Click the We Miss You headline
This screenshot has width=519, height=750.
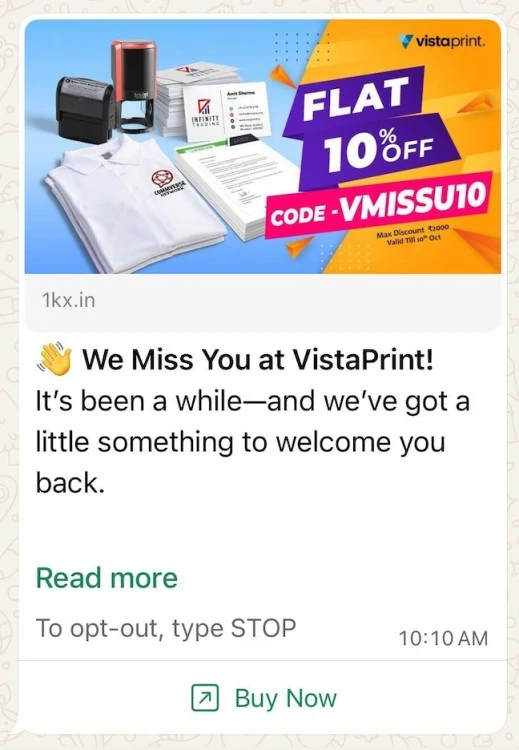tap(258, 359)
